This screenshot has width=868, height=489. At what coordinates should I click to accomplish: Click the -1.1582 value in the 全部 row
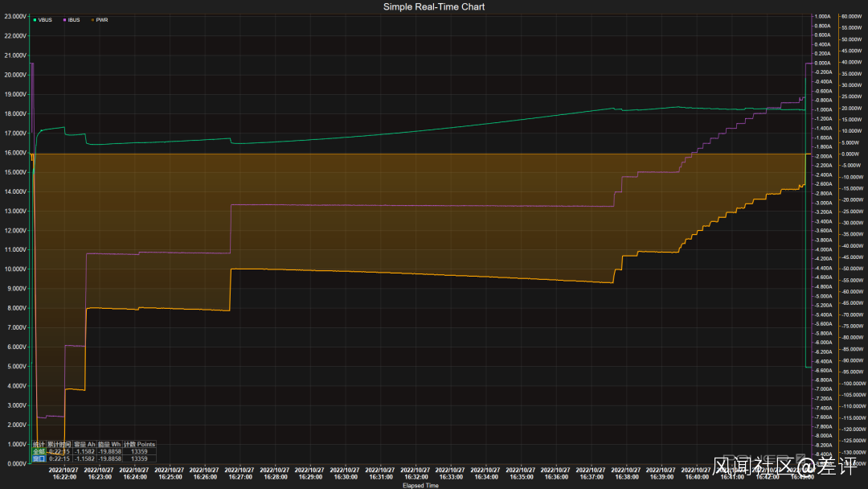pos(84,452)
